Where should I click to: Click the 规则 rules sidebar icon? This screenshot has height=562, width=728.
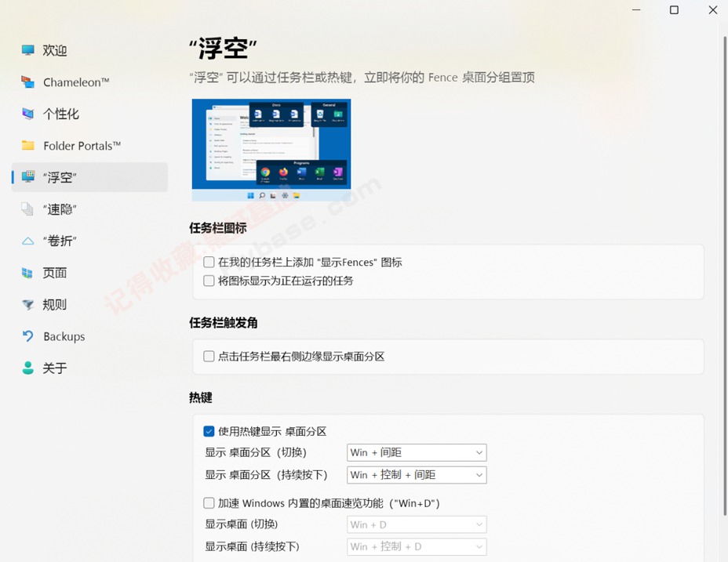[x=26, y=304]
